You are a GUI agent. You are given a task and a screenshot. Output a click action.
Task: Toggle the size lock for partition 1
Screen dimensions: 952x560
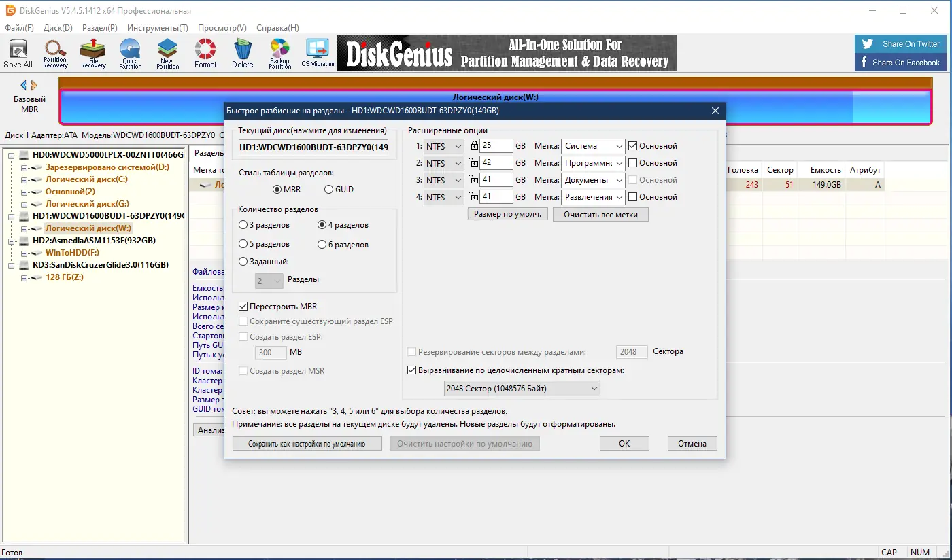pos(474,145)
